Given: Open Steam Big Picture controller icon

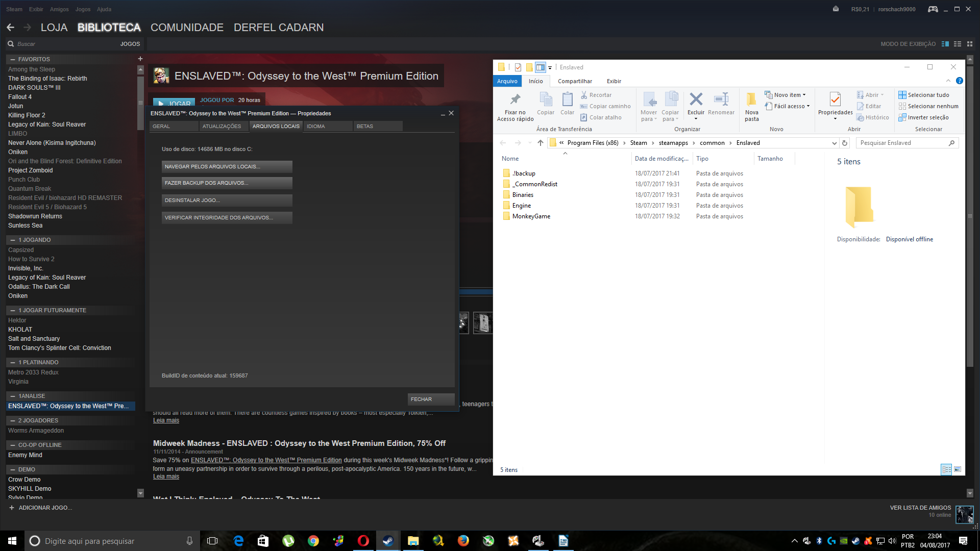Looking at the screenshot, I should tap(933, 9).
